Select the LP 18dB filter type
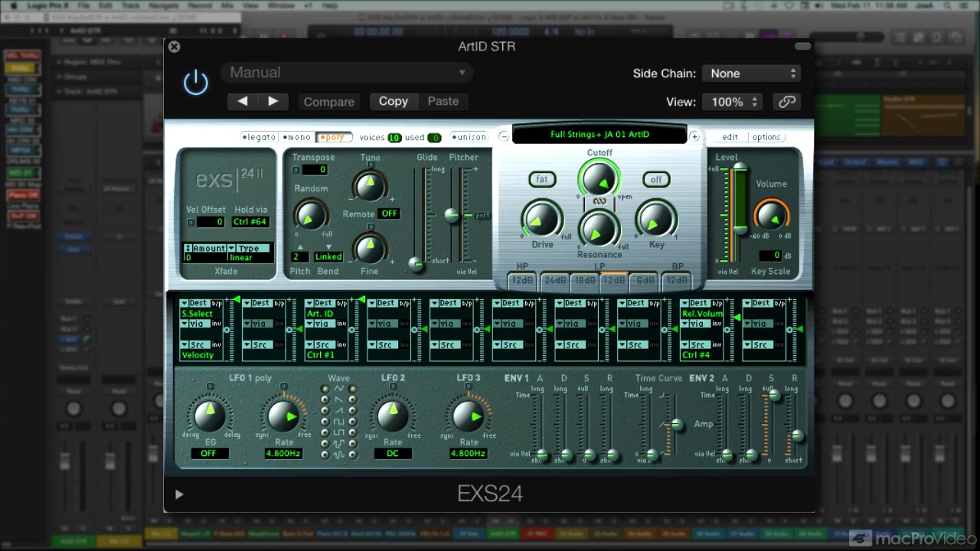Image resolution: width=980 pixels, height=551 pixels. tap(585, 281)
